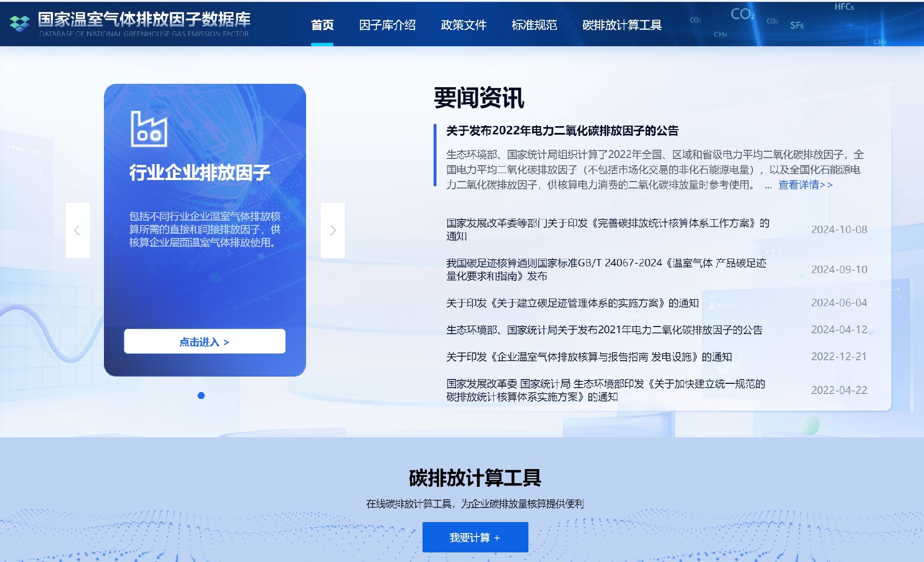Go to previous carousel slide arrow
924x562 pixels.
[x=77, y=230]
